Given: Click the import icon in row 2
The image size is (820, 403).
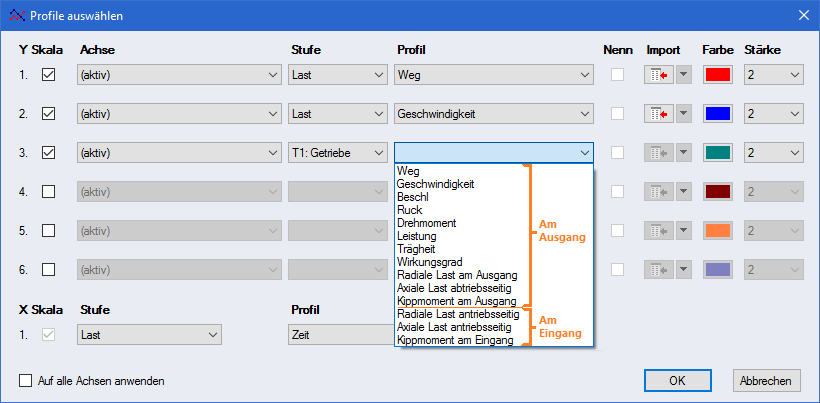Looking at the screenshot, I should pos(658,114).
